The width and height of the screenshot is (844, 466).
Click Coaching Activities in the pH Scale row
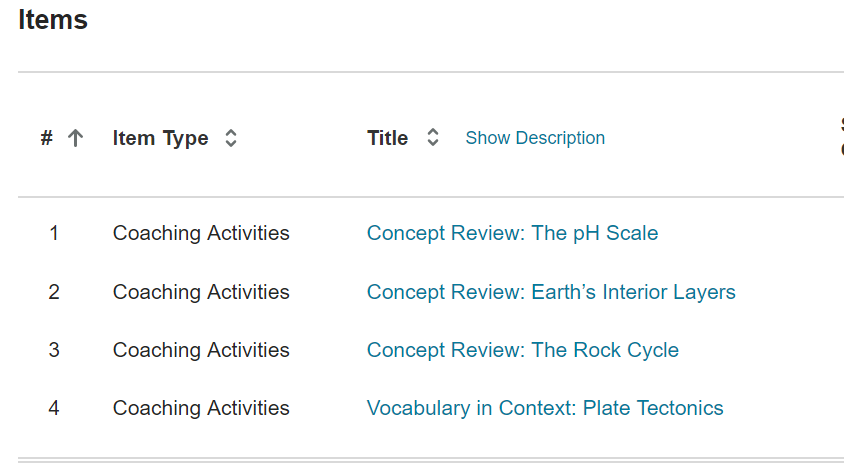point(201,233)
